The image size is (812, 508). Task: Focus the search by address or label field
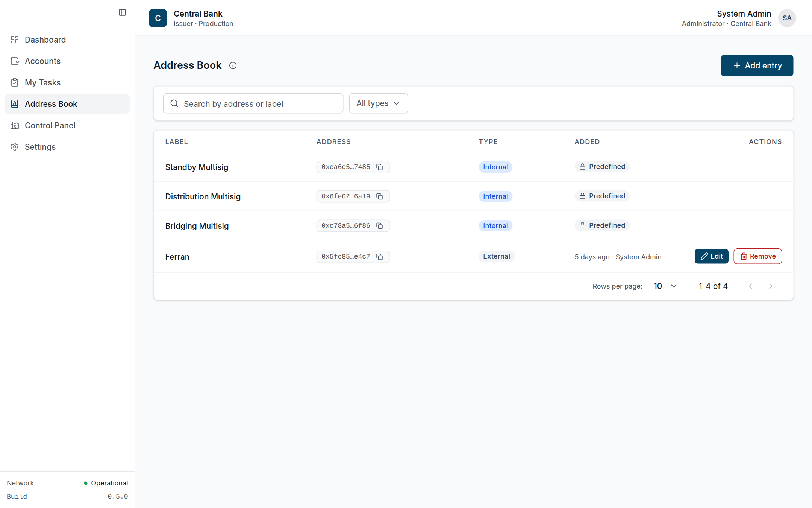pyautogui.click(x=253, y=103)
